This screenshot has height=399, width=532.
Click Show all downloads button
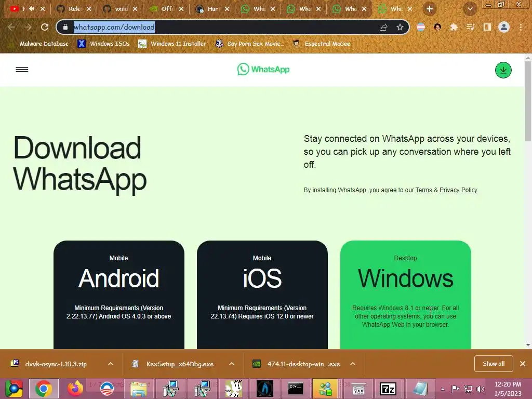[494, 364]
